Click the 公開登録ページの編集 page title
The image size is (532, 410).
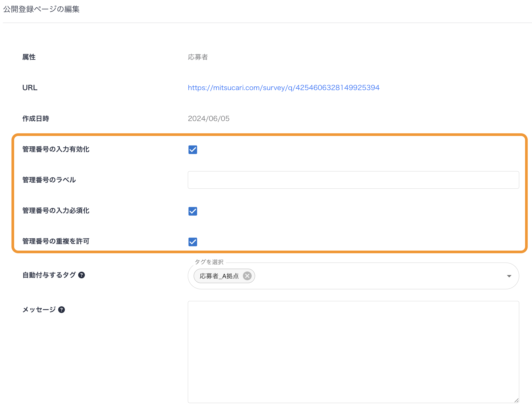[x=41, y=9]
